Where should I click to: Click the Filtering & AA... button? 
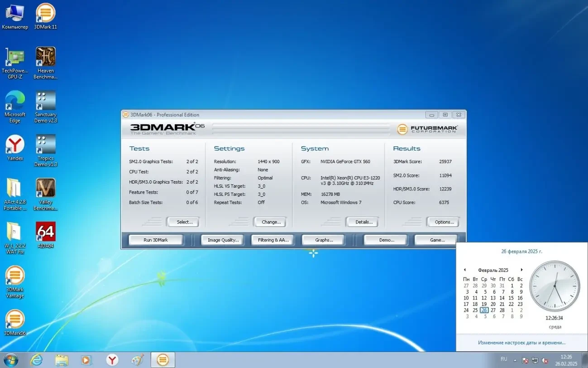tap(272, 240)
